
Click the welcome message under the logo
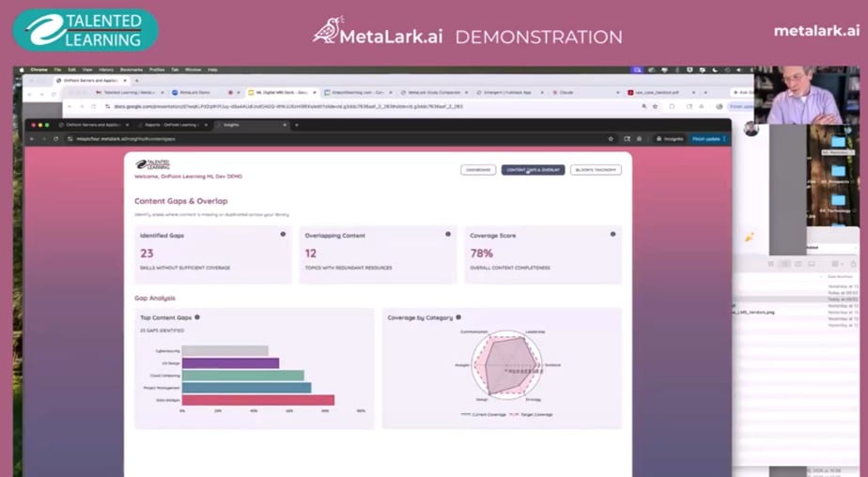pos(188,177)
